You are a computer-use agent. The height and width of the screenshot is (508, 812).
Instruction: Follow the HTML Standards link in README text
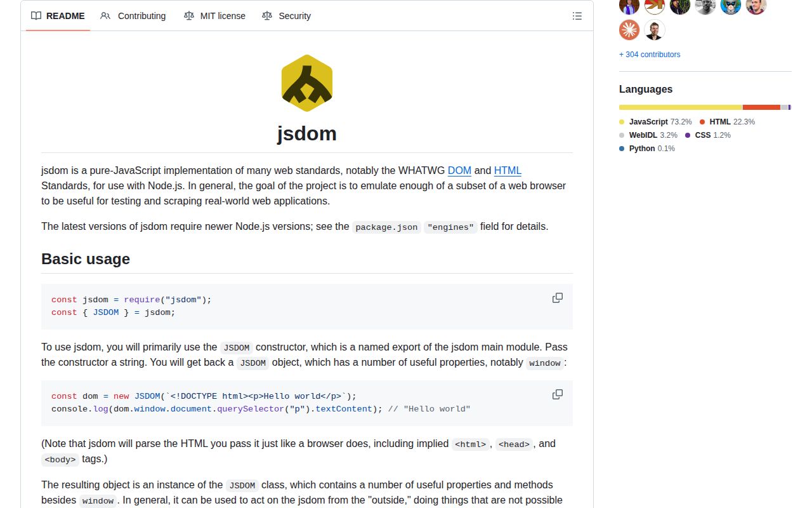(507, 170)
